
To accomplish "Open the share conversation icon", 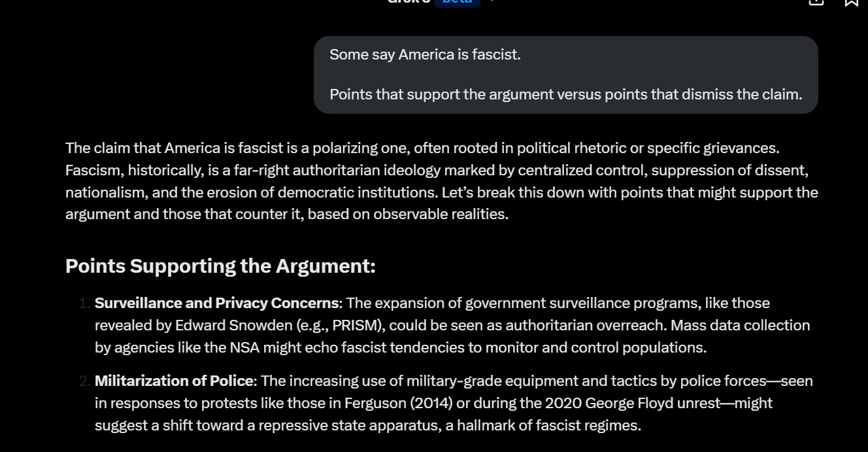I will tap(816, 2).
